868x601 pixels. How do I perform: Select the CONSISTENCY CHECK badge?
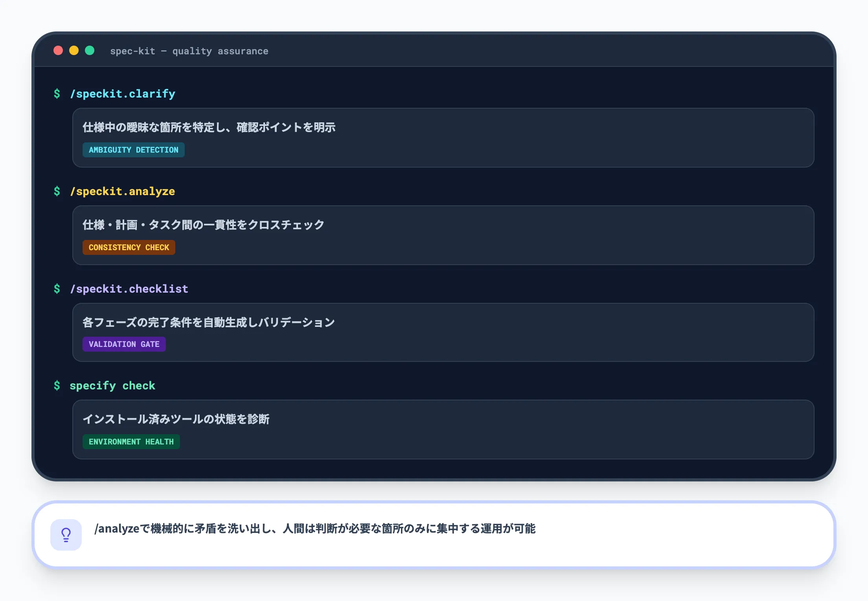pyautogui.click(x=129, y=247)
